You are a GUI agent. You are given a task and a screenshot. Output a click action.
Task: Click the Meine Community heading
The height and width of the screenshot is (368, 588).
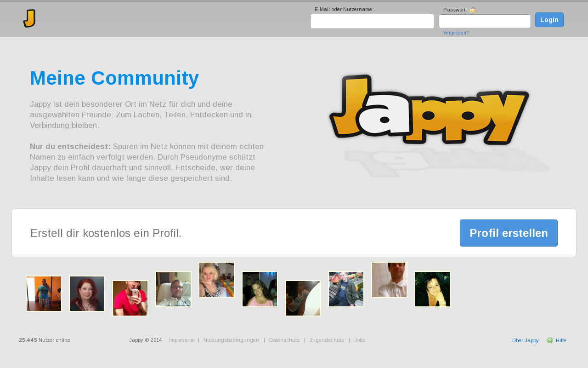coord(114,78)
